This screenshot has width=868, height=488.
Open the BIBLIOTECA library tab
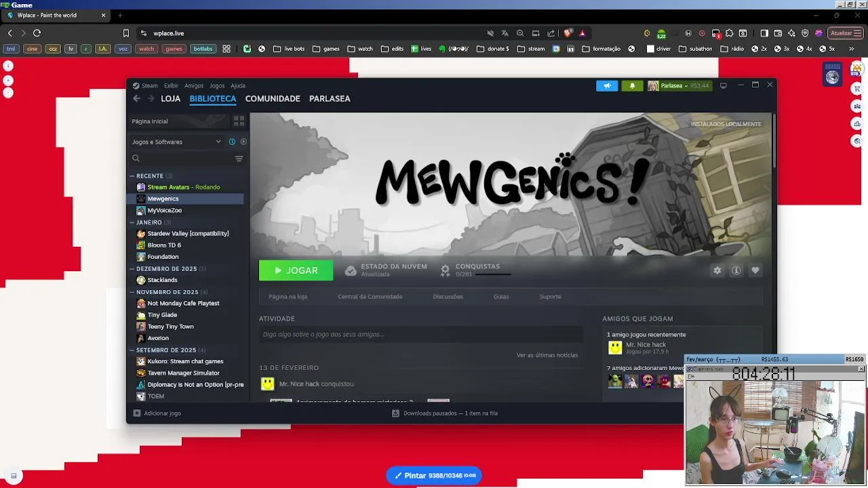coord(213,98)
